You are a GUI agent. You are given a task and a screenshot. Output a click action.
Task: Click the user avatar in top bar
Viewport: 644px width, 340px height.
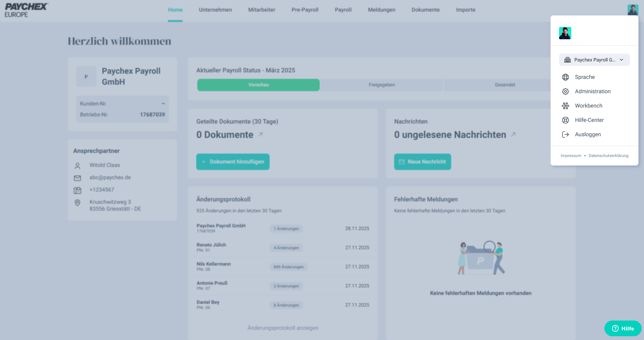633,10
